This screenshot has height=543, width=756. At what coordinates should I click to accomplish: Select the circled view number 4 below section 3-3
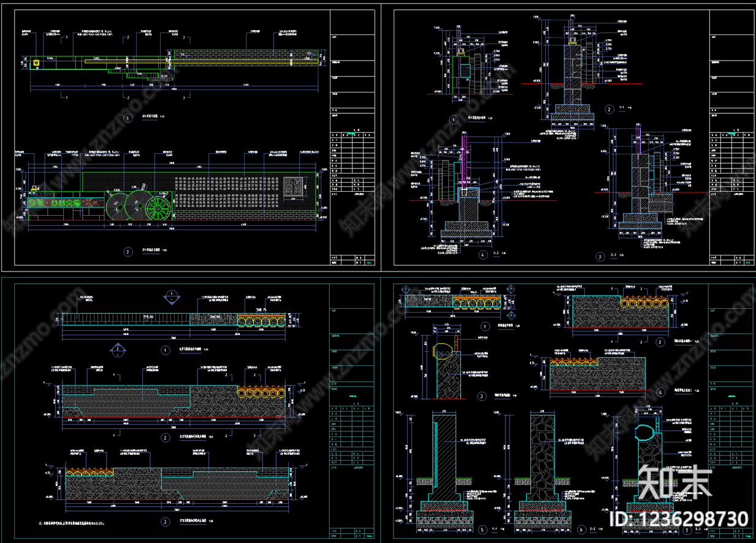tap(483, 254)
